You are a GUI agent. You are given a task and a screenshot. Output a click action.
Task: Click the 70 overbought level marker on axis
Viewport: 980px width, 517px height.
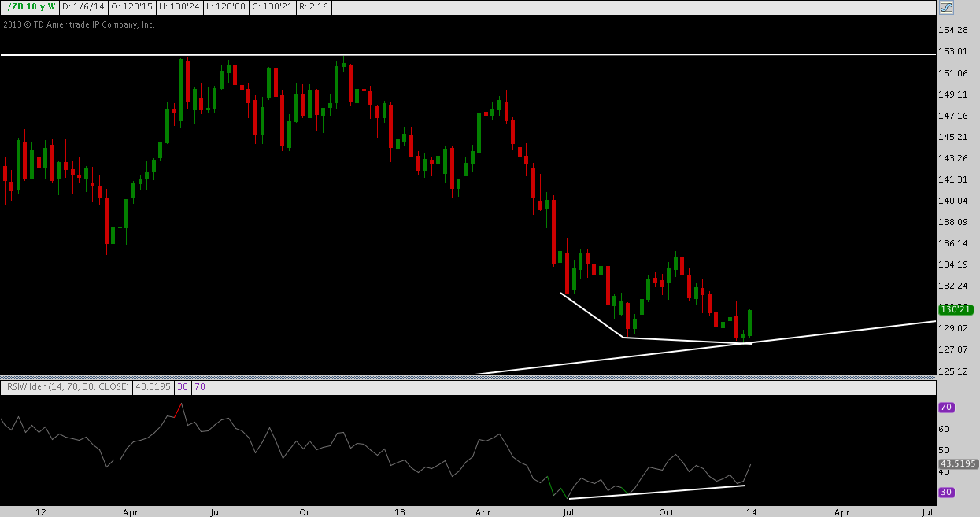(948, 408)
